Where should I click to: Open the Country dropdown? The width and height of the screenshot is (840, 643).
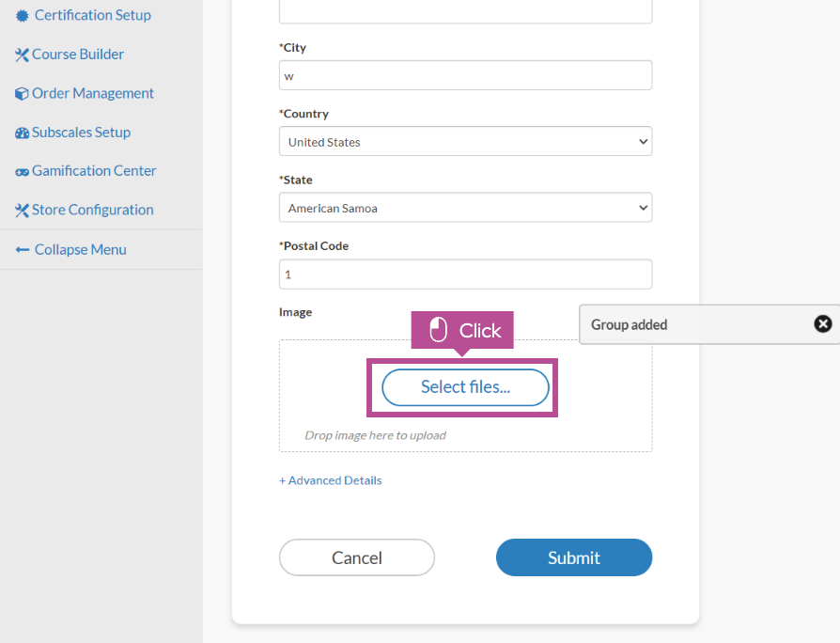(x=465, y=141)
